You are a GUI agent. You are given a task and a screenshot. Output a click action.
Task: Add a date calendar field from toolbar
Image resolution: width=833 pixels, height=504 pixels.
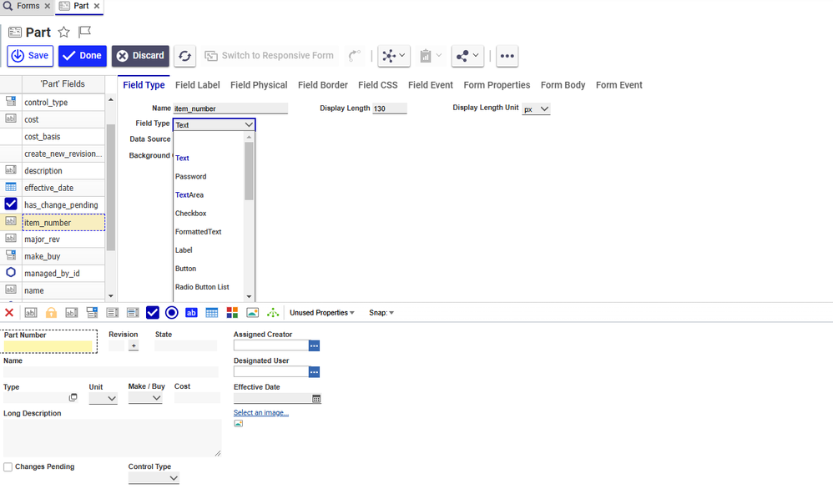(211, 313)
